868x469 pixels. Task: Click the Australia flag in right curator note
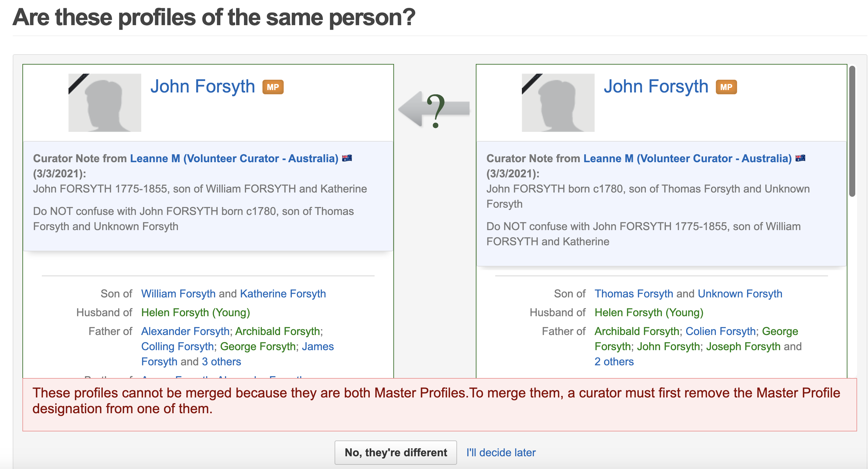pyautogui.click(x=800, y=158)
